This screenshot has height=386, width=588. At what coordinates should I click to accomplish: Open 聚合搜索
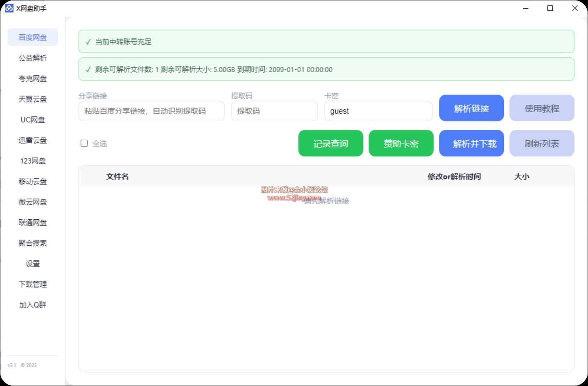pos(32,243)
